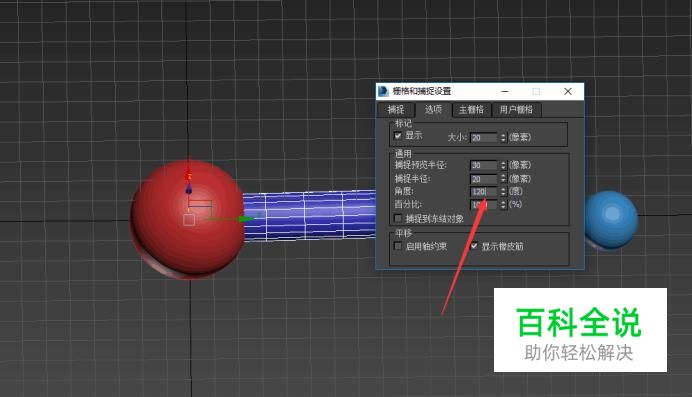Image resolution: width=692 pixels, height=397 pixels.
Task: Click the 角度 spinner arrows
Action: tap(503, 192)
